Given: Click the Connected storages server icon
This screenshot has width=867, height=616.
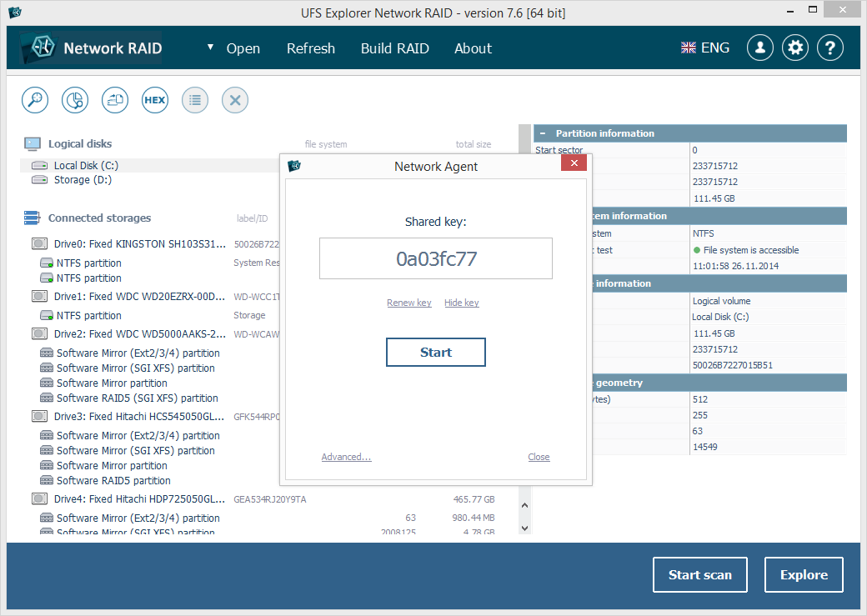Looking at the screenshot, I should (32, 218).
